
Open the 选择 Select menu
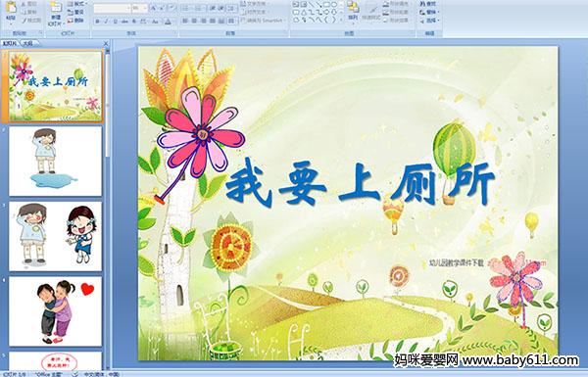(429, 21)
